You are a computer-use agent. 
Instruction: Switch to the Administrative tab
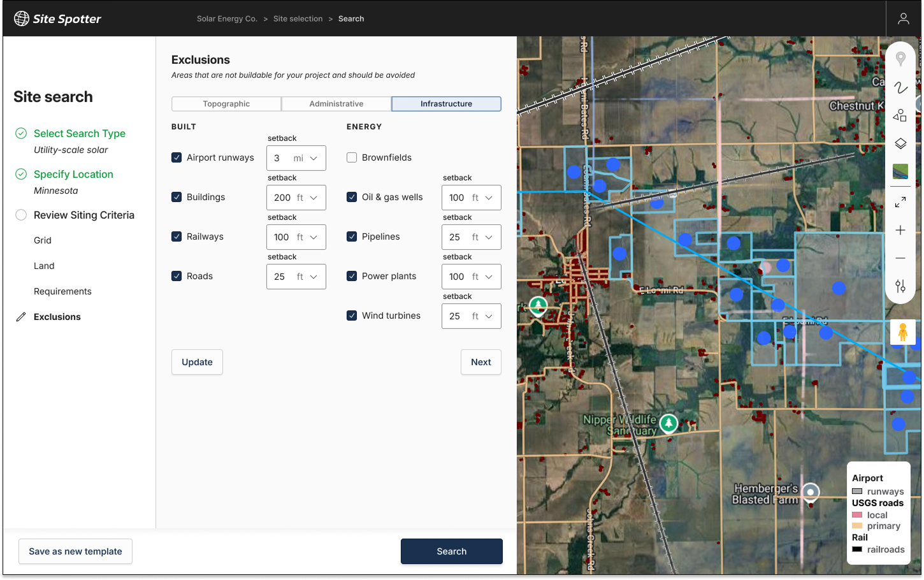(336, 104)
